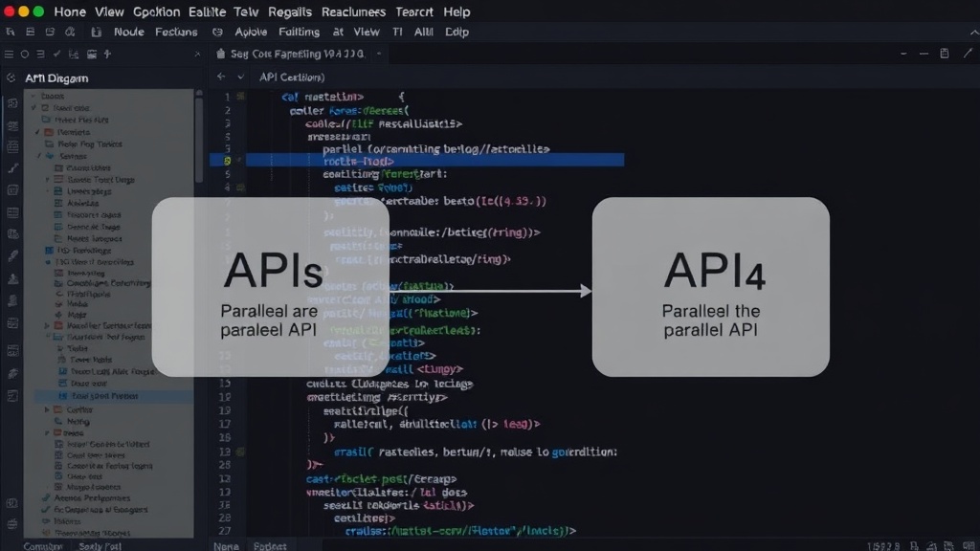
Task: Click line number 27 in the gutter
Action: 224,531
